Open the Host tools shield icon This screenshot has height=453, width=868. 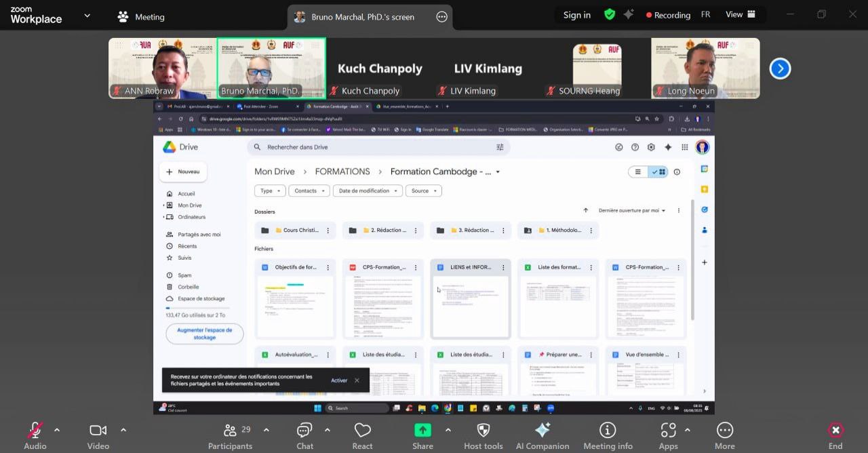point(483,431)
